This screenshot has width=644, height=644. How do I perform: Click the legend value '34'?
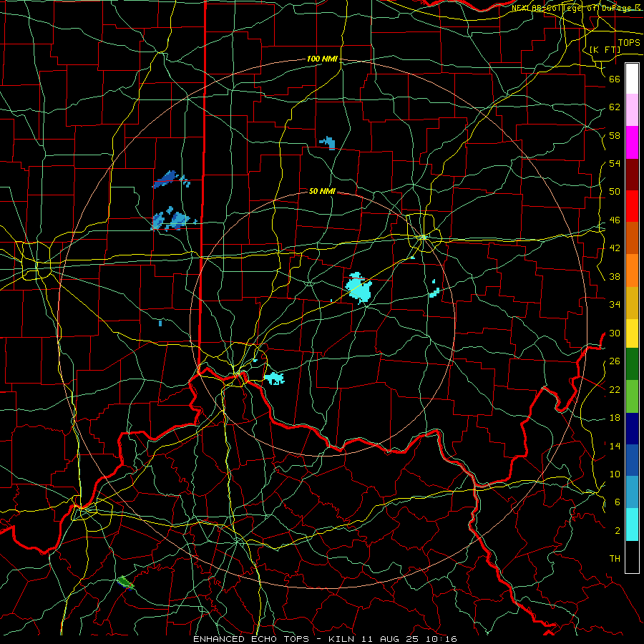615,305
